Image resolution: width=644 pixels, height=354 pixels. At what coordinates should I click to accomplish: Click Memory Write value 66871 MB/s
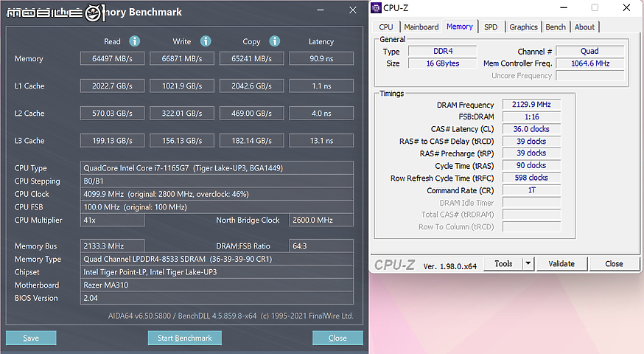click(182, 58)
